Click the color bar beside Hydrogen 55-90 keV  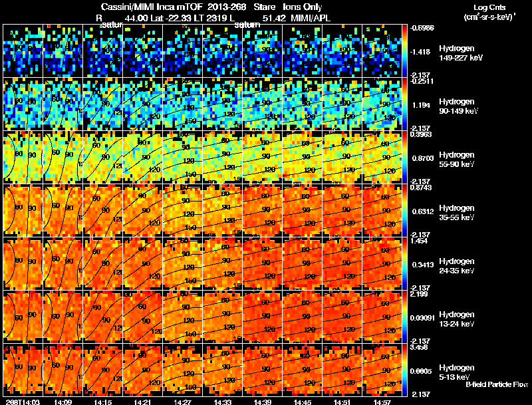click(405, 157)
